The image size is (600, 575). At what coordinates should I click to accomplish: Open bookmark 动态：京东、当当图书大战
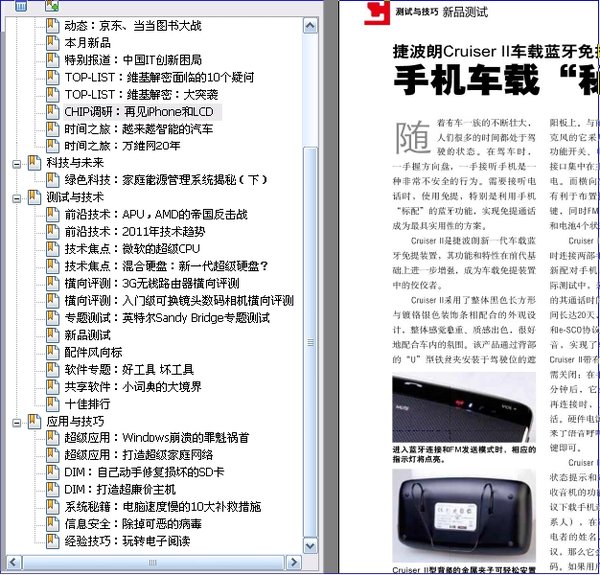point(133,26)
